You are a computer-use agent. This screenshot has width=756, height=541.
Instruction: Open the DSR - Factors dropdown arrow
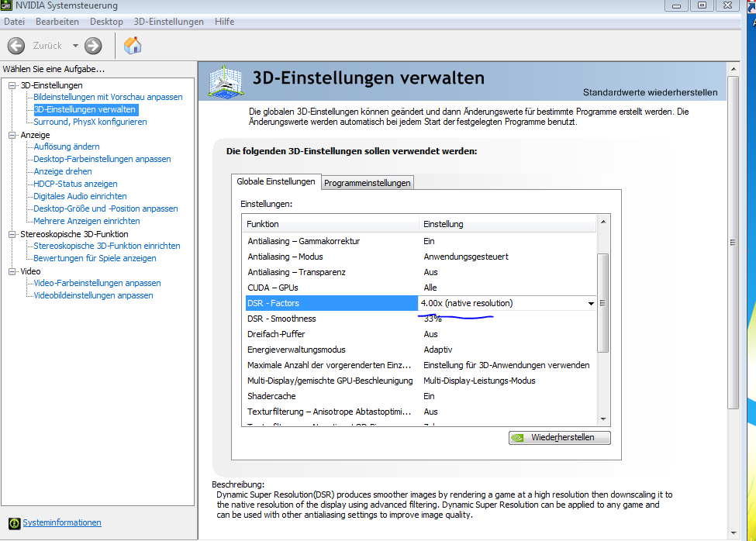coord(591,304)
